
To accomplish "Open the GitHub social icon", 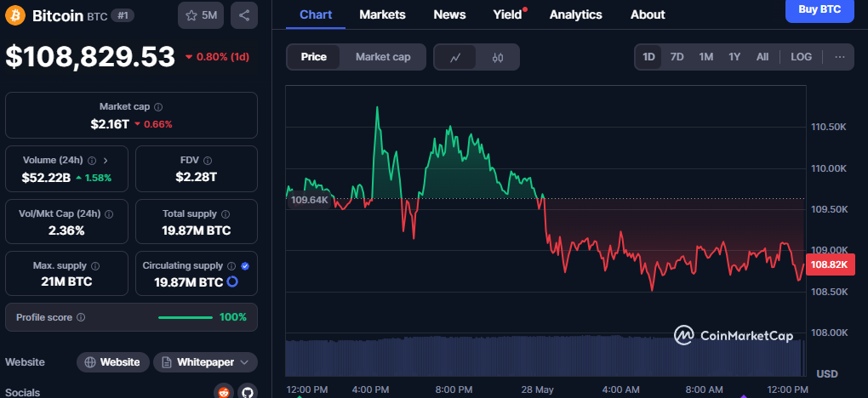I will click(x=248, y=392).
